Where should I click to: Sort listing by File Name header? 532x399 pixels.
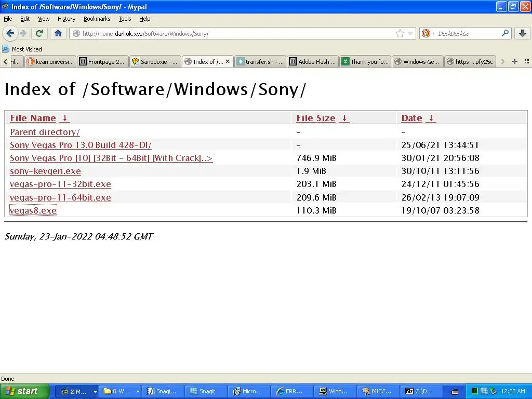33,118
